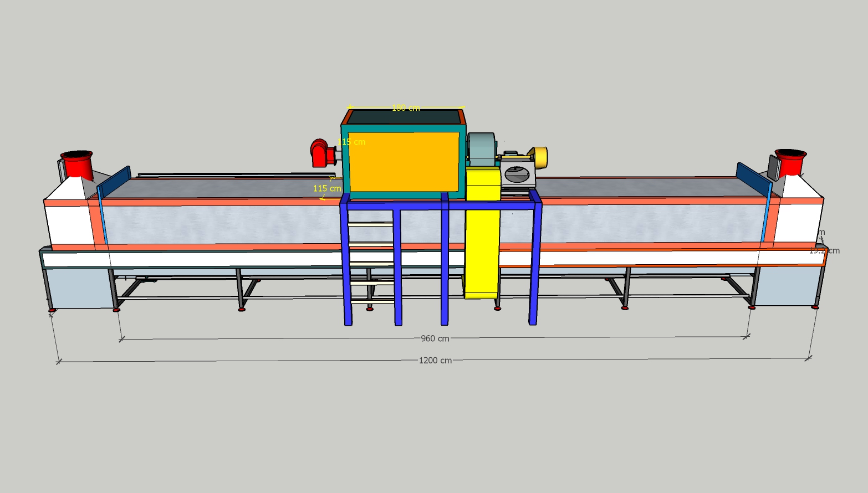Select the rightmost blue support leg
Viewport: 868px width, 493px height.
(534, 260)
